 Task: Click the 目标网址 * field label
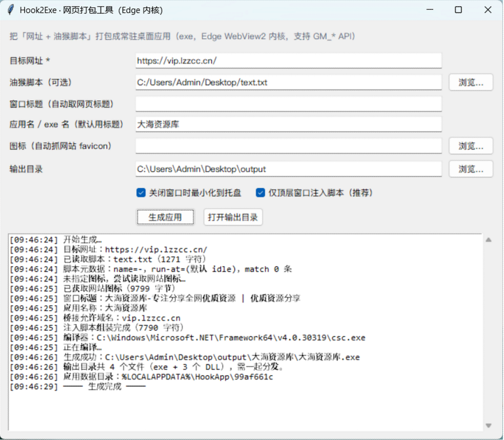click(30, 61)
